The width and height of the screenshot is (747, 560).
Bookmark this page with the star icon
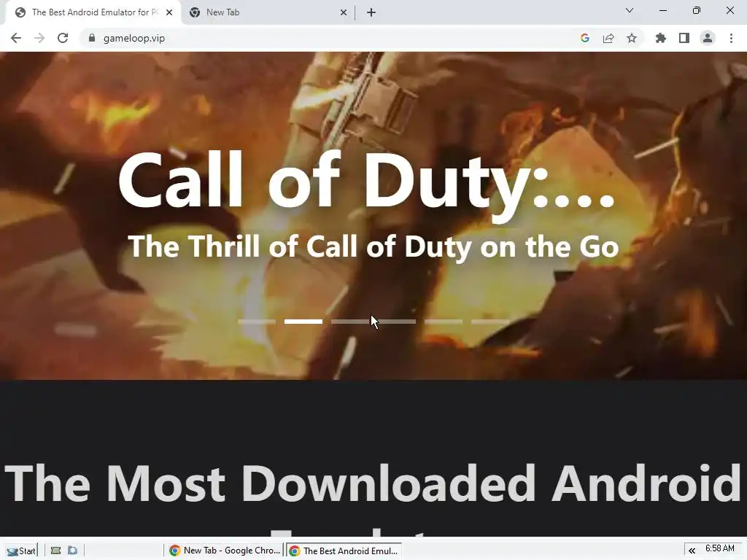(632, 38)
